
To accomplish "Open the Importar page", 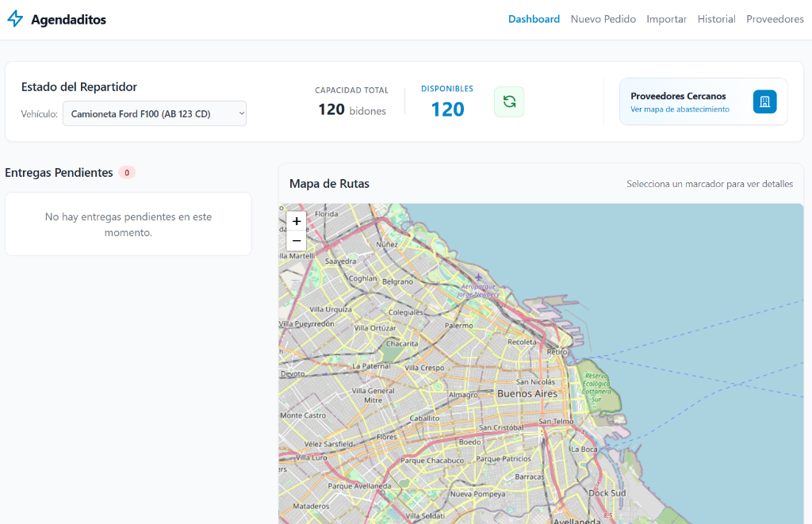I will (x=666, y=19).
